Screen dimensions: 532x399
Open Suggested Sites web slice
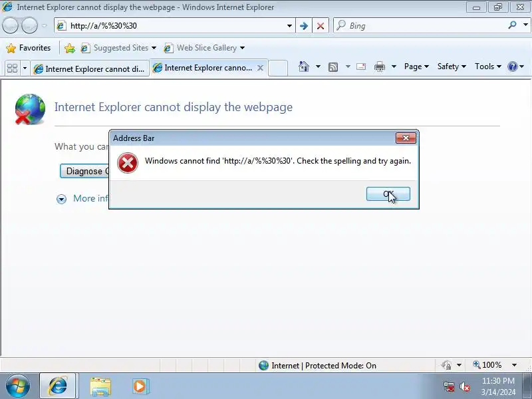click(x=118, y=48)
